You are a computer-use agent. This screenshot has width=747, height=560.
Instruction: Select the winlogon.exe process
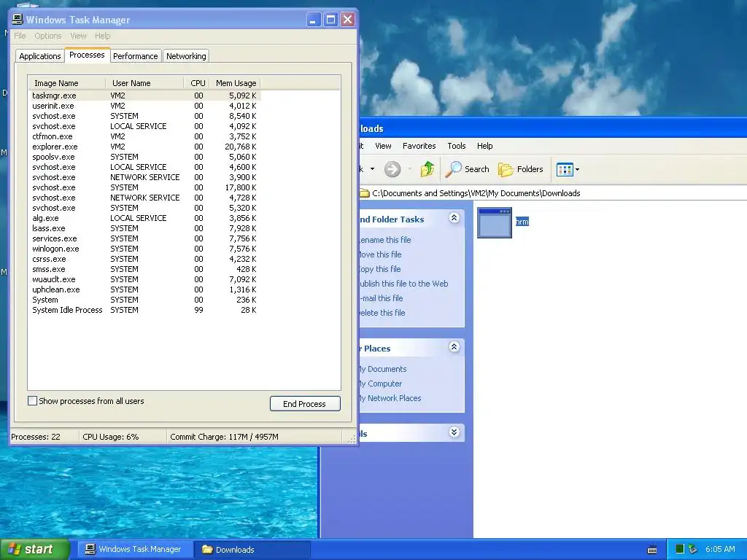coord(144,249)
